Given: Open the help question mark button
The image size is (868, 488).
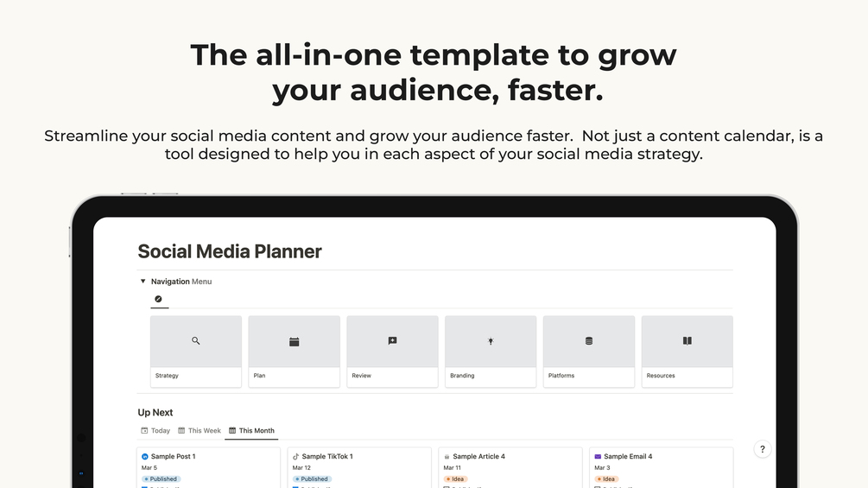Looking at the screenshot, I should coord(762,449).
